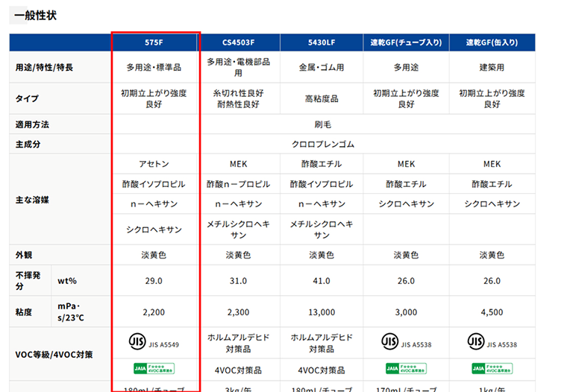567x392 pixels.
Task: Click the 速乾GF(缶入り) column header
Action: click(492, 42)
